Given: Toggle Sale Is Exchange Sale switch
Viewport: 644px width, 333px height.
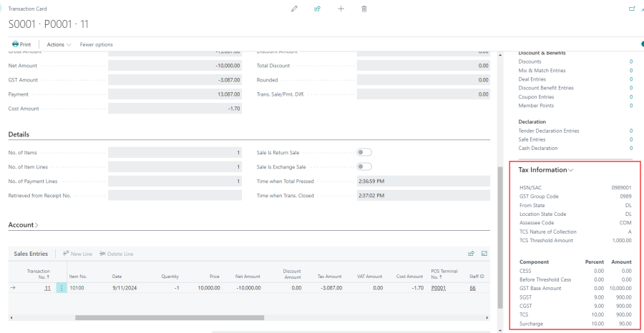Looking at the screenshot, I should point(364,166).
